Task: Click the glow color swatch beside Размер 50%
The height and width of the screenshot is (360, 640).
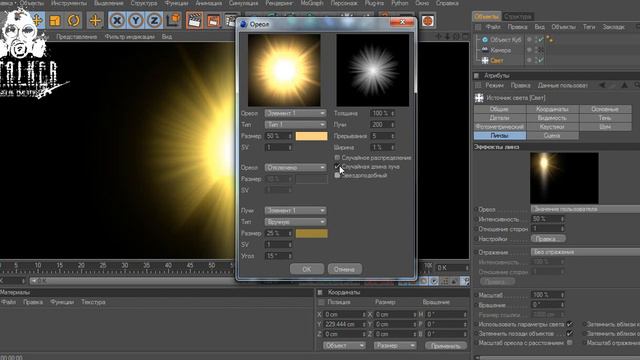Action: coord(311,136)
